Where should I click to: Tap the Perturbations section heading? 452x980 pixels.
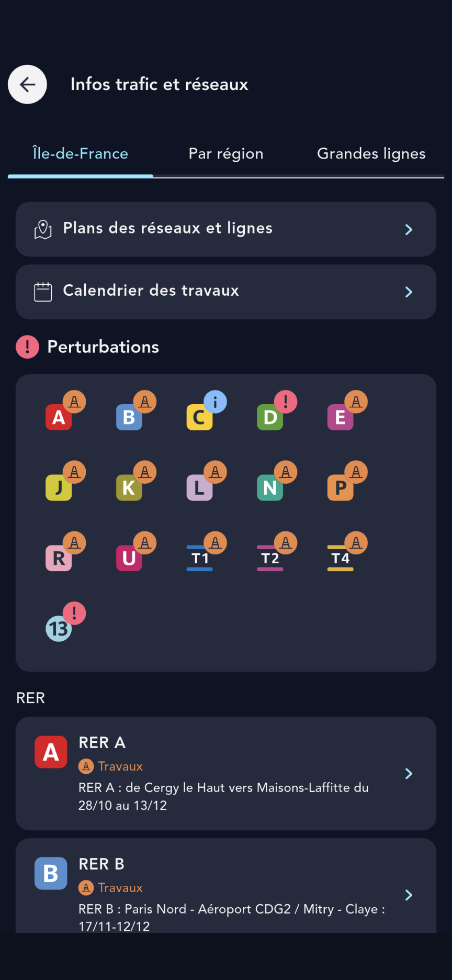103,347
